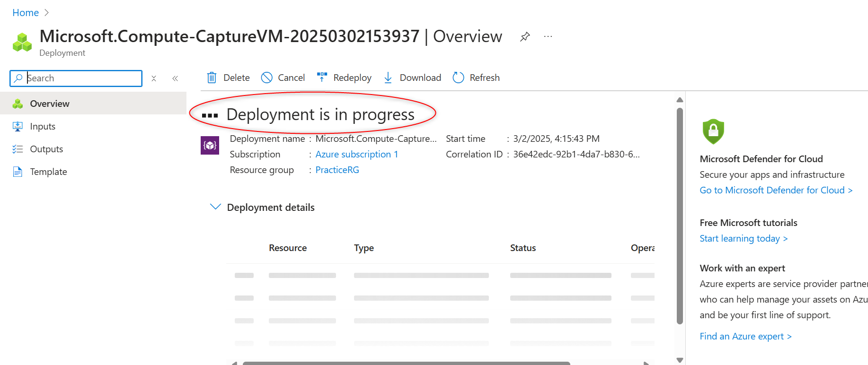The image size is (868, 365).
Task: Redeploy the template
Action: click(x=344, y=78)
